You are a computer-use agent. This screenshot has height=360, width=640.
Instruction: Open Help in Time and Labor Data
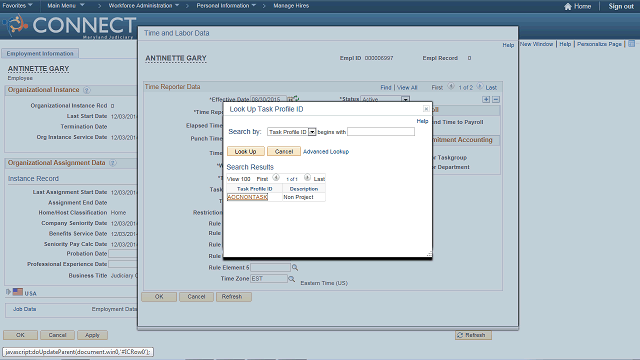click(x=508, y=45)
